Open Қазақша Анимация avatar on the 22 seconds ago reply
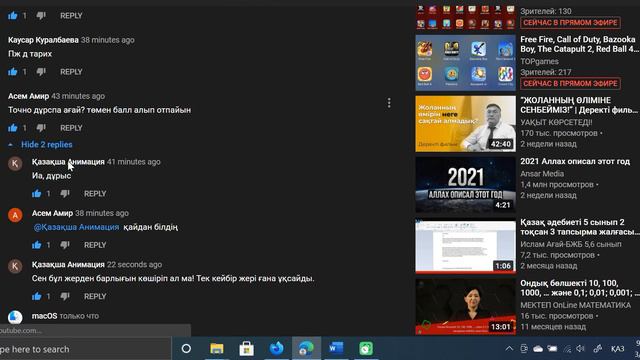 pyautogui.click(x=15, y=266)
